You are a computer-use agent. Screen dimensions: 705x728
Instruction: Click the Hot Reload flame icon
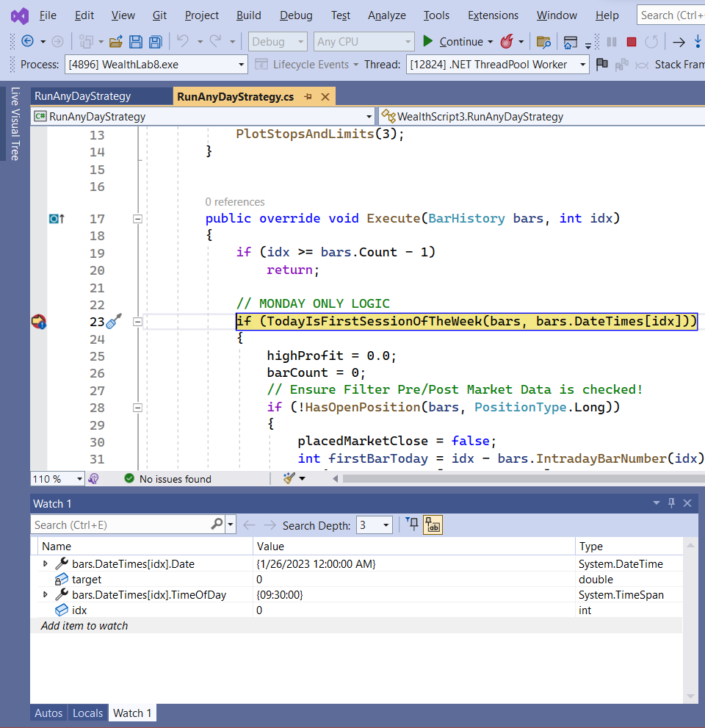click(507, 42)
